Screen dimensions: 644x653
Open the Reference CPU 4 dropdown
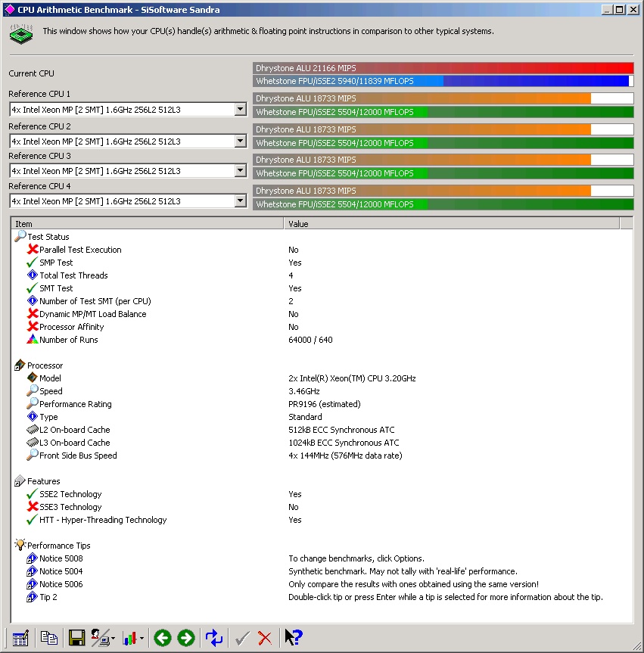click(240, 201)
